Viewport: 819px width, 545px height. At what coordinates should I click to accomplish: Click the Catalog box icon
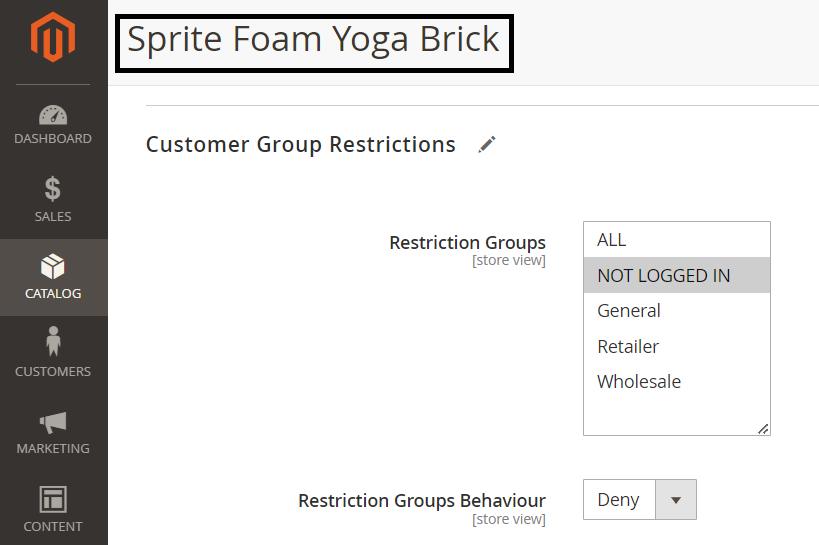click(53, 267)
